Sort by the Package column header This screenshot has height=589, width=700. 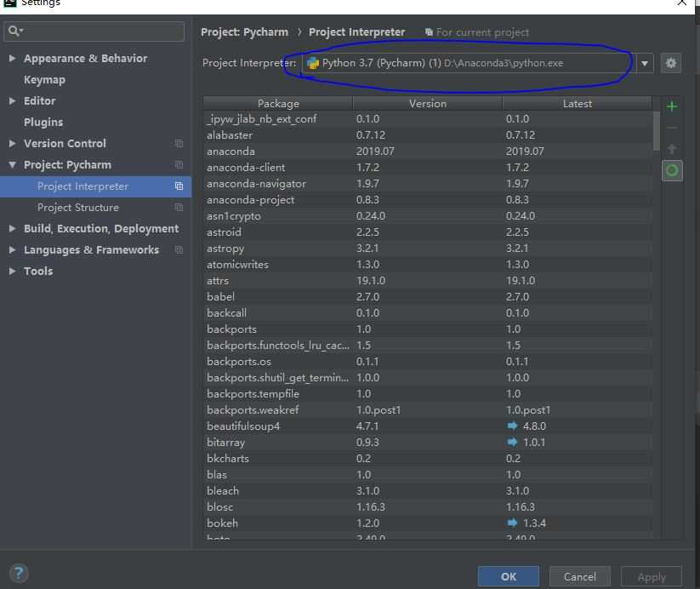click(278, 104)
